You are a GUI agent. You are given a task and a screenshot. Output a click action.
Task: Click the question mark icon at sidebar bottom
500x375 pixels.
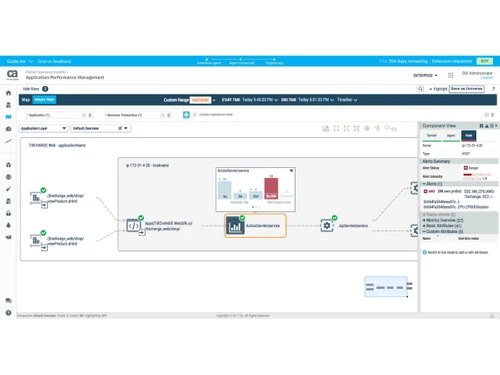(9, 313)
